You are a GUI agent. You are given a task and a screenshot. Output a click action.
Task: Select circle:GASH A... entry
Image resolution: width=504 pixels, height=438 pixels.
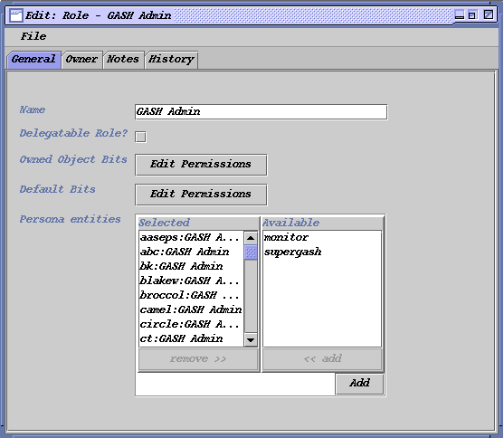[x=191, y=324]
